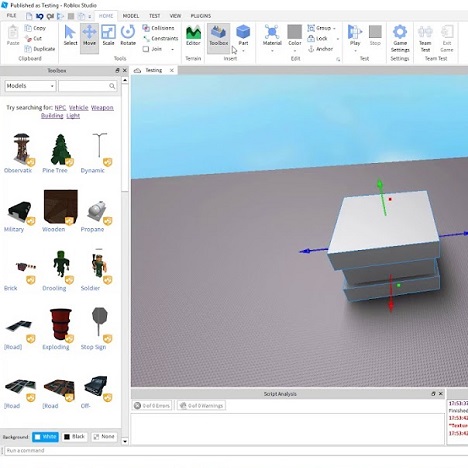Choose the Scale tool
Screen dimensions: 468x468
pos(108,36)
